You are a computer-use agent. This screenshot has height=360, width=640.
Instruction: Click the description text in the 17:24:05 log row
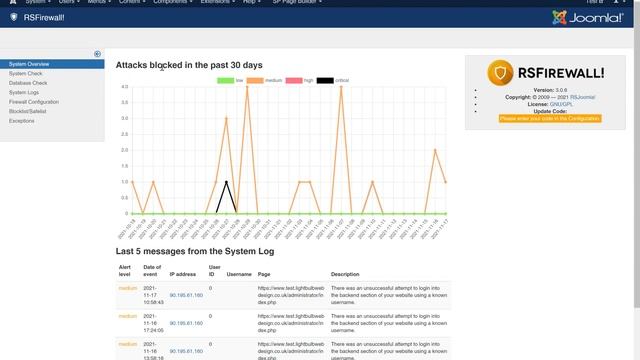pos(389,323)
